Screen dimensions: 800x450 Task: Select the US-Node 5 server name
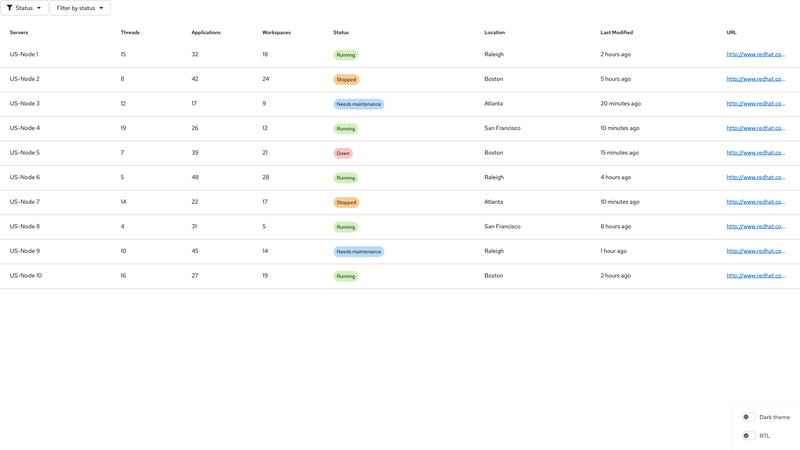[x=24, y=153]
